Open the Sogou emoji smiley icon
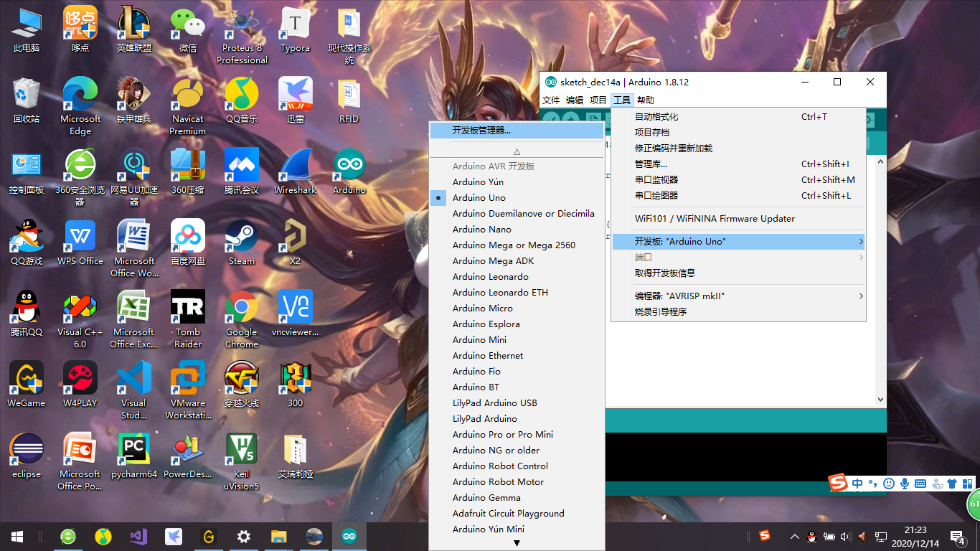 (x=889, y=484)
